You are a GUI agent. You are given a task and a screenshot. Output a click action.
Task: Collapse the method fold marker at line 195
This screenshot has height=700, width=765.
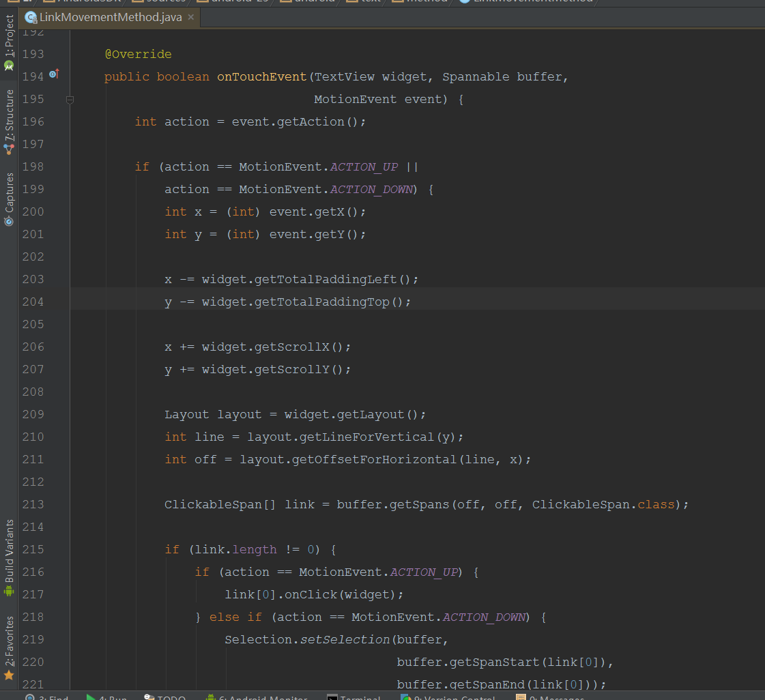tap(70, 100)
